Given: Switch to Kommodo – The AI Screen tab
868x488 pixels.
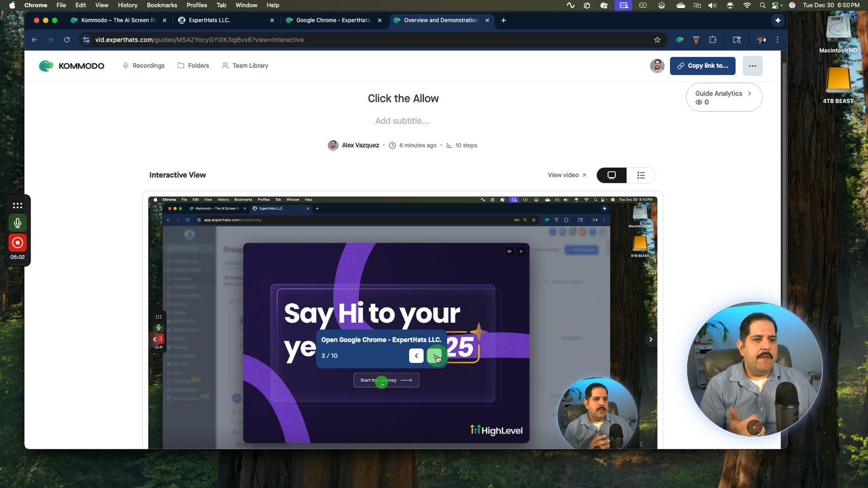Looking at the screenshot, I should point(118,20).
